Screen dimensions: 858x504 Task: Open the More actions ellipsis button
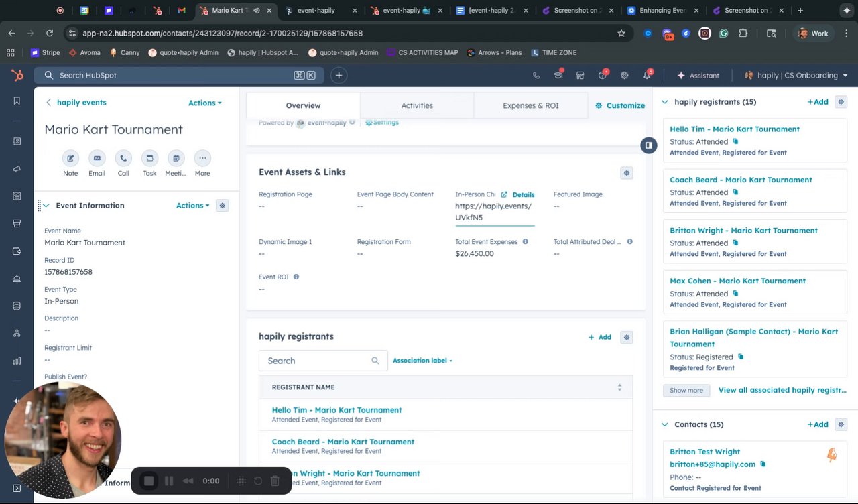click(202, 158)
